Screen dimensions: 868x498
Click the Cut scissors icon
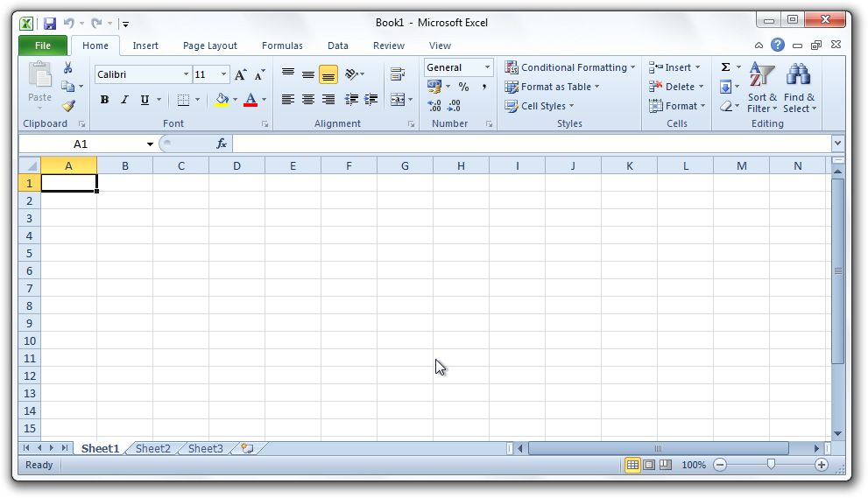coord(68,67)
